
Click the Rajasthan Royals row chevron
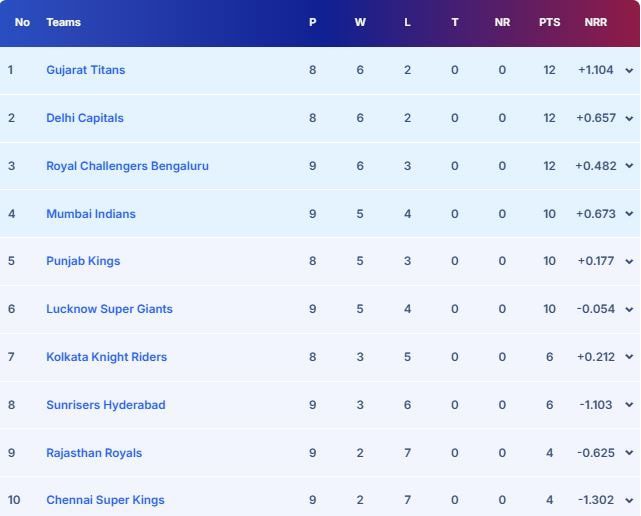629,453
